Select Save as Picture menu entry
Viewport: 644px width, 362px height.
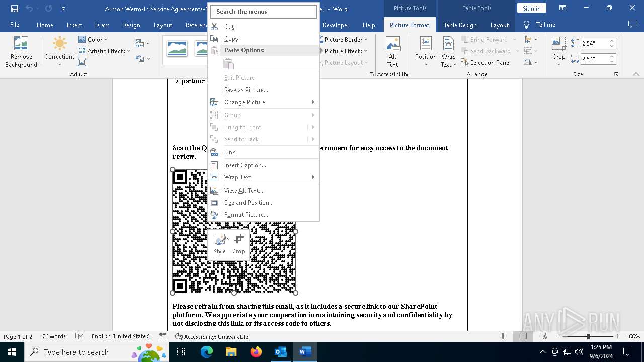264,90
